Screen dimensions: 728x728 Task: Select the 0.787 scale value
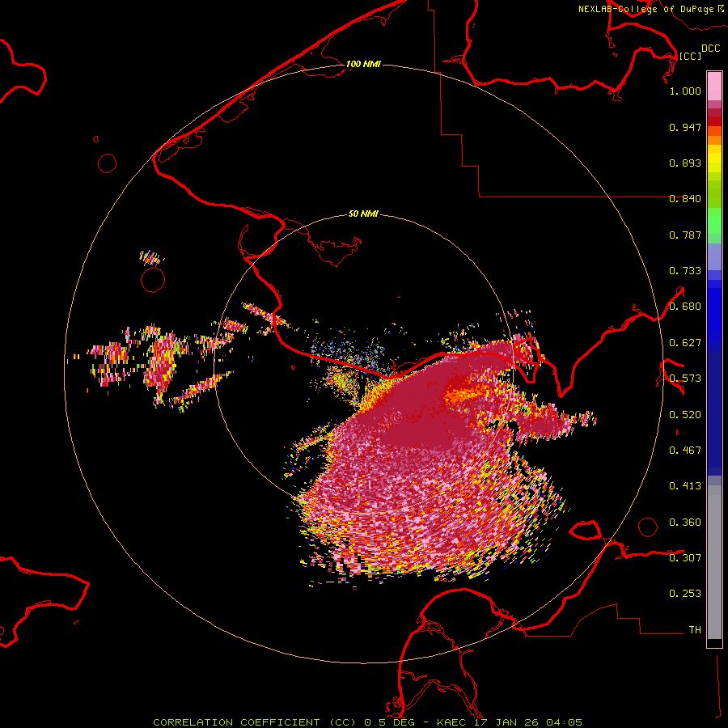click(685, 235)
